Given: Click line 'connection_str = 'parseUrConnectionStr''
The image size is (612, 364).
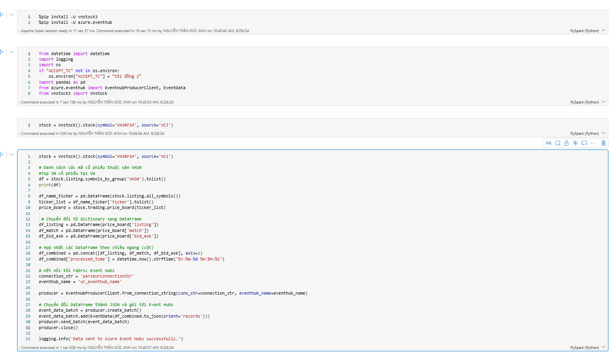Looking at the screenshot, I should [86, 276].
